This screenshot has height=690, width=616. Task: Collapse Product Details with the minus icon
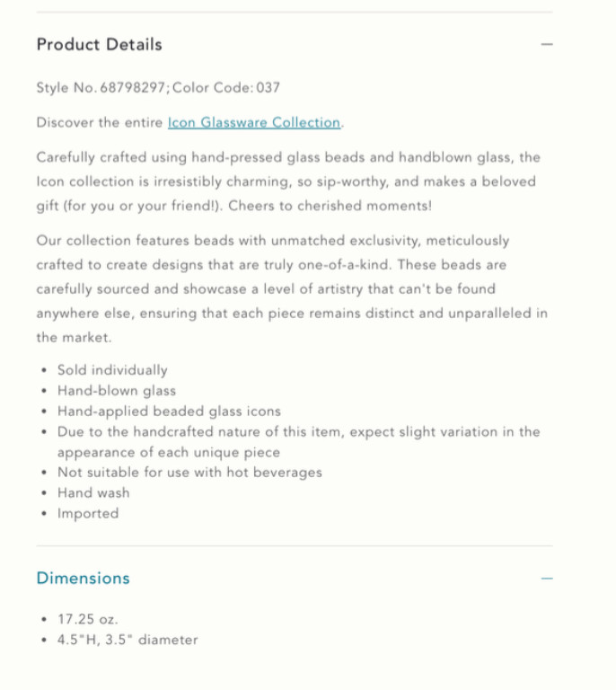(547, 44)
